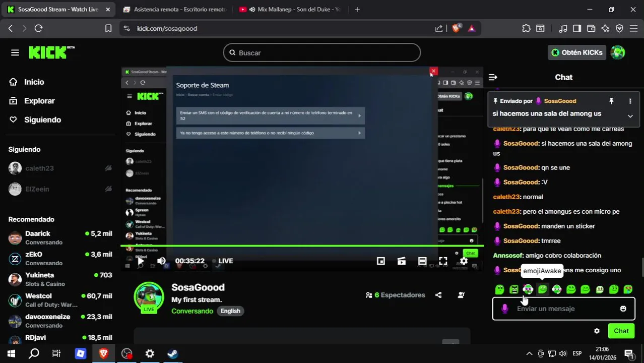Open davooxeneize recommended channel
Screen dimensions: 644x363
pyautogui.click(x=60, y=321)
